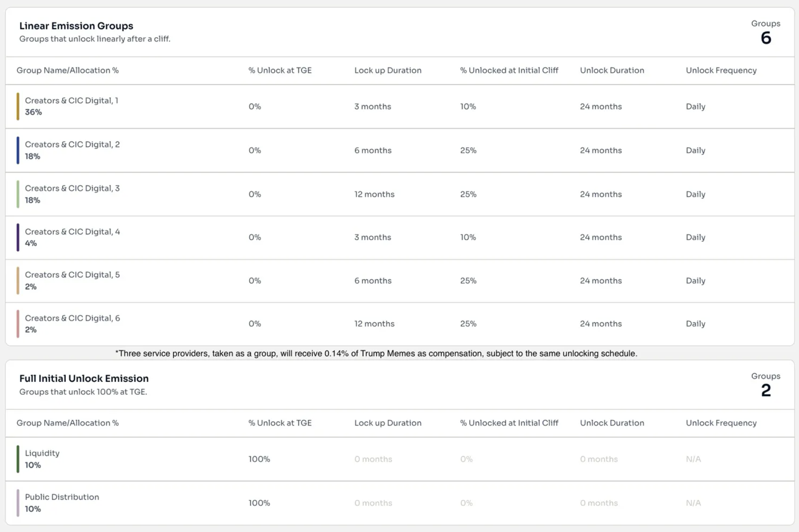Click '% Unlock at TGE' header in the linear table
Screen dimensions: 799x532
click(x=280, y=71)
